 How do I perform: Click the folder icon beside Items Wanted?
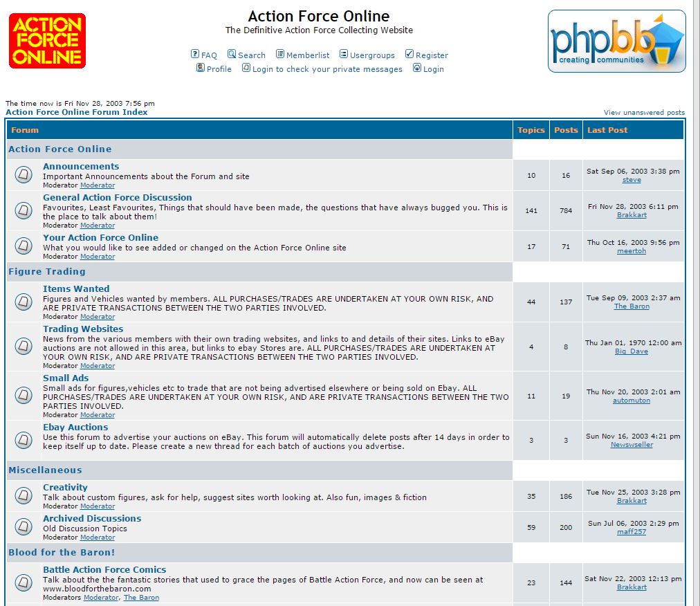(24, 302)
